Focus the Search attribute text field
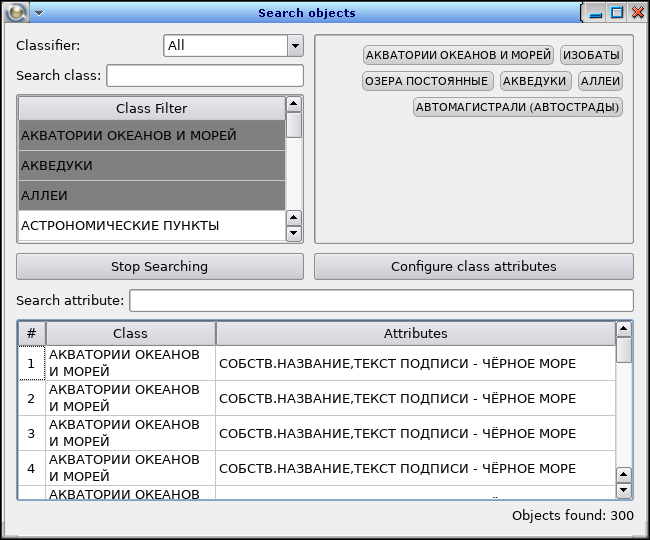Viewport: 650px width, 540px height. point(381,300)
